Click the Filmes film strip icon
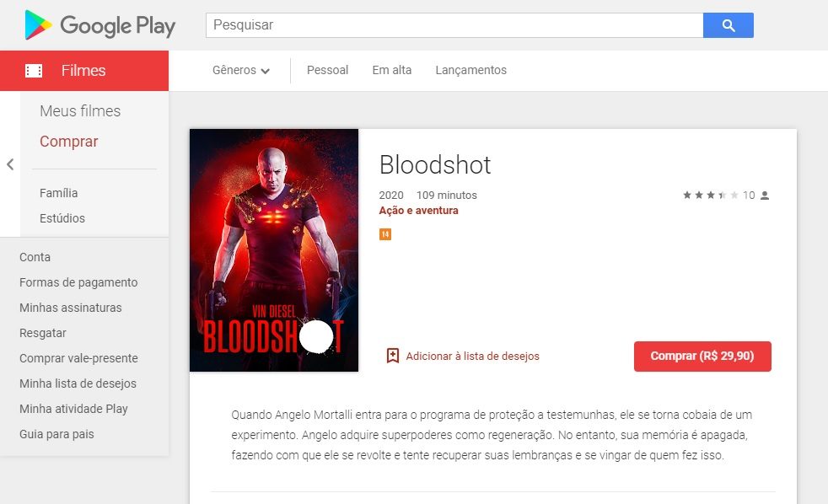This screenshot has height=504, width=828. coord(34,71)
